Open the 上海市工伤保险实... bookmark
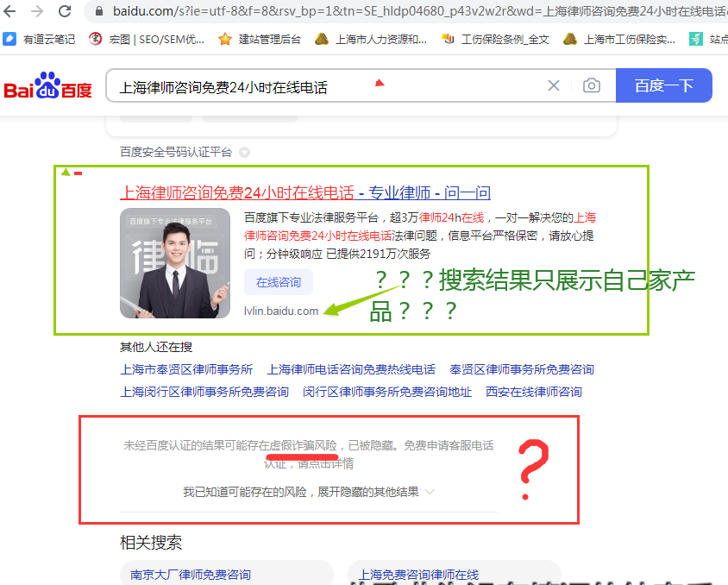728x585 pixels. tap(619, 40)
